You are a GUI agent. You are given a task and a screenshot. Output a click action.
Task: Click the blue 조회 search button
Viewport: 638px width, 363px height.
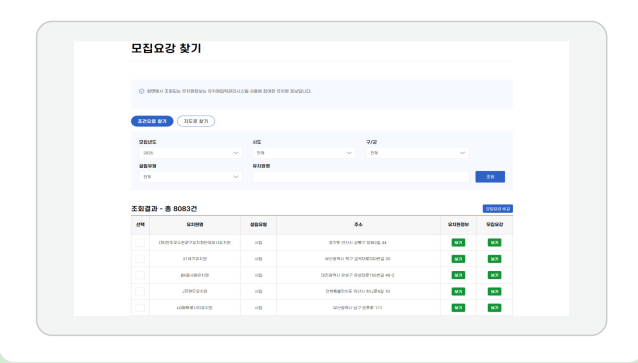pos(490,177)
